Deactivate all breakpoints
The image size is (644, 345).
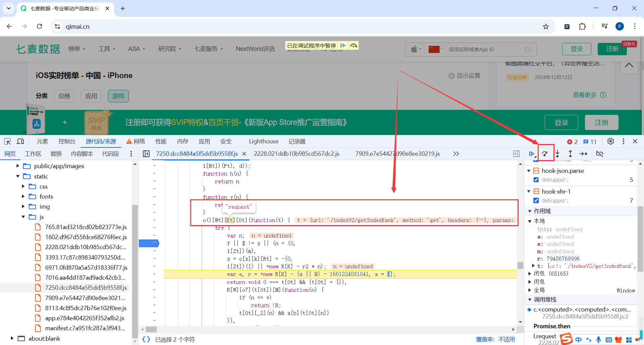click(x=600, y=154)
